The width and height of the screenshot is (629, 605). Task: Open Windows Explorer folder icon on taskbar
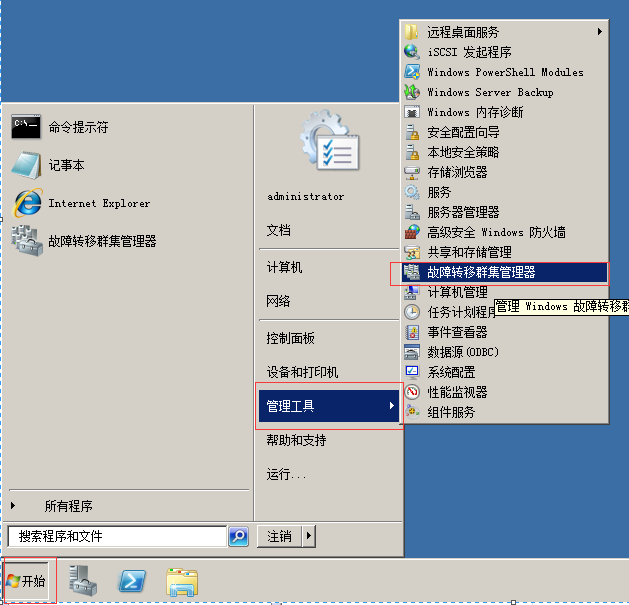point(182,581)
